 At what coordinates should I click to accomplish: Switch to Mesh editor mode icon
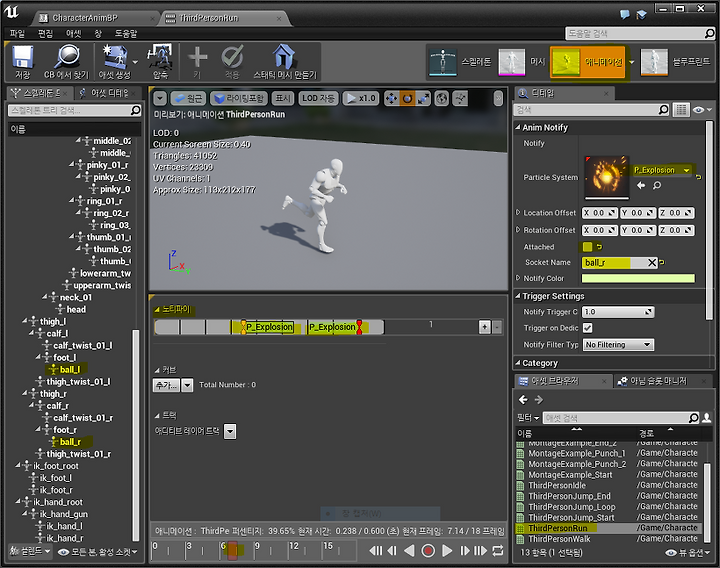point(512,62)
